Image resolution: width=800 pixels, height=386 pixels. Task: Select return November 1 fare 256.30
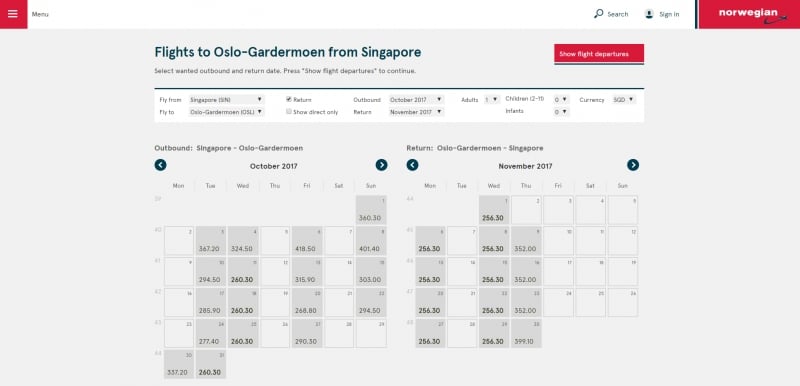493,210
